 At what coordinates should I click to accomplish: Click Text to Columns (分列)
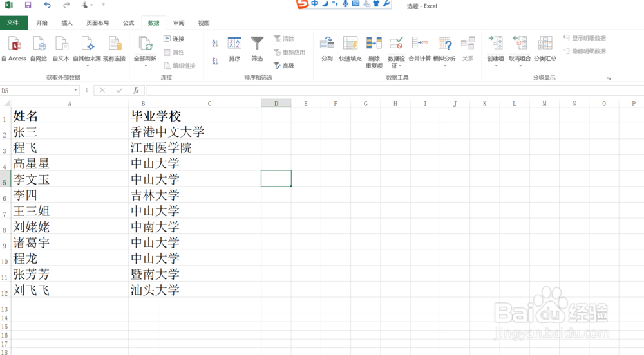[x=327, y=49]
